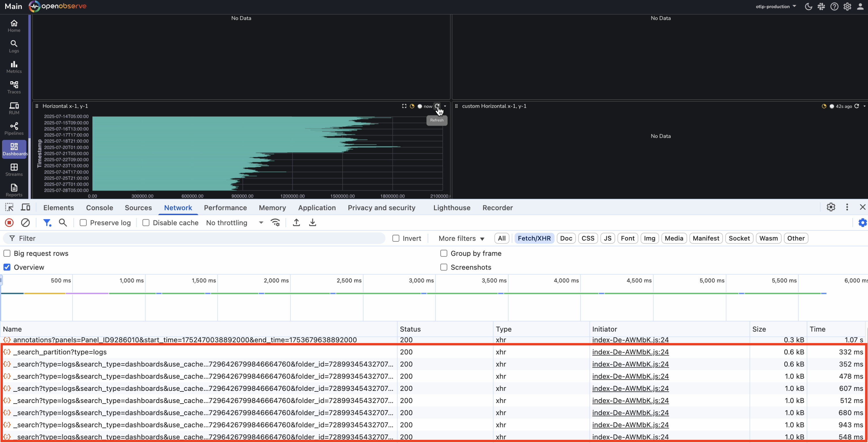Open index-De-AWMbK.js:24 link for _search_partition request
The height and width of the screenshot is (443, 868).
[630, 352]
